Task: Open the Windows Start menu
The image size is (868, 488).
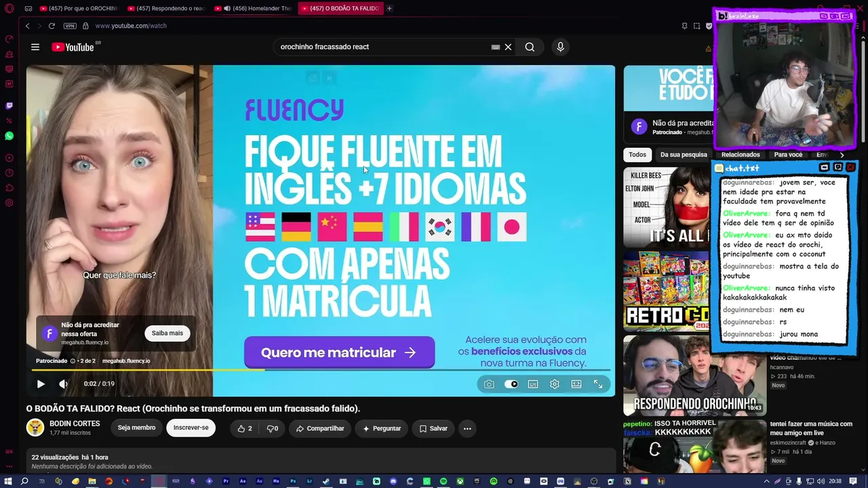Action: pyautogui.click(x=8, y=481)
